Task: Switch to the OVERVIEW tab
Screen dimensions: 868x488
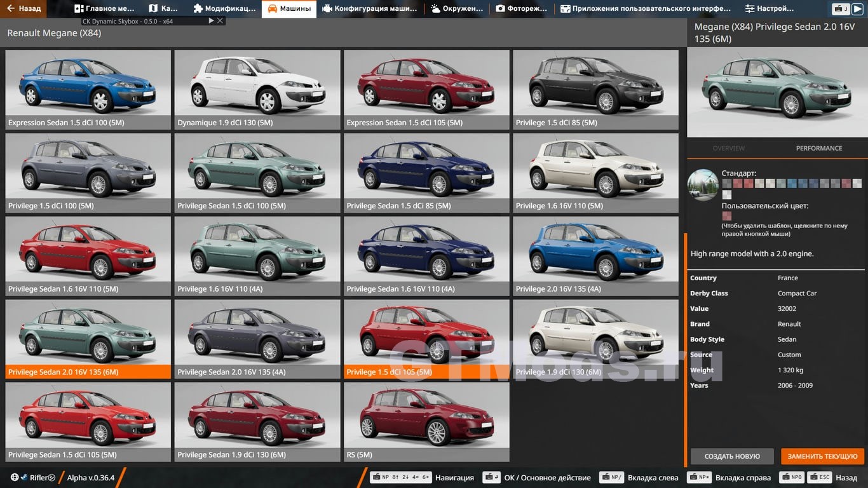Action: point(729,148)
